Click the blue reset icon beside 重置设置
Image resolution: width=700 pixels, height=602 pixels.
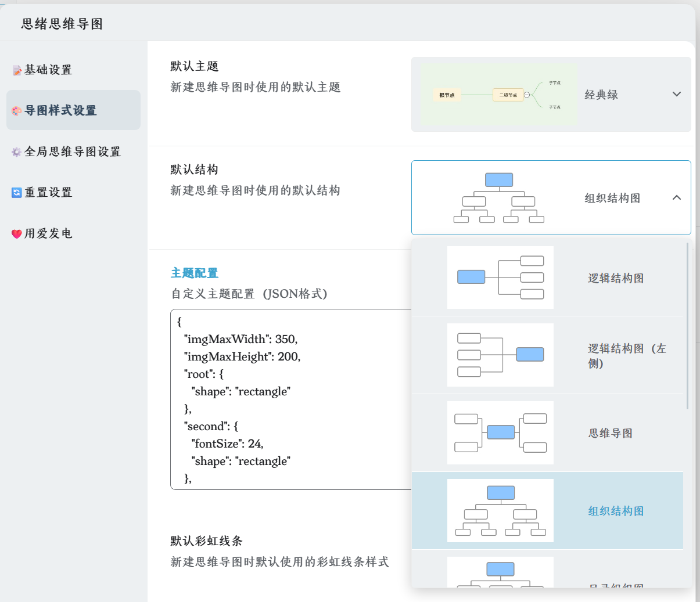[17, 193]
